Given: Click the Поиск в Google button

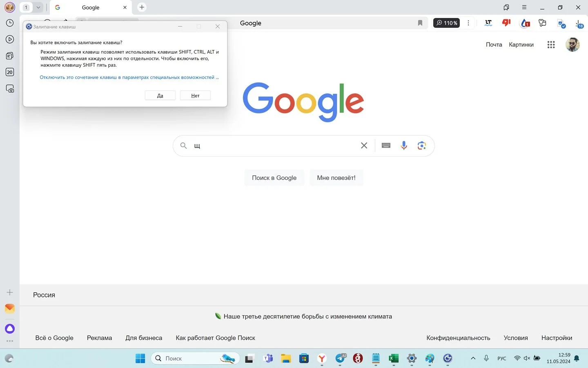Looking at the screenshot, I should pos(274,178).
